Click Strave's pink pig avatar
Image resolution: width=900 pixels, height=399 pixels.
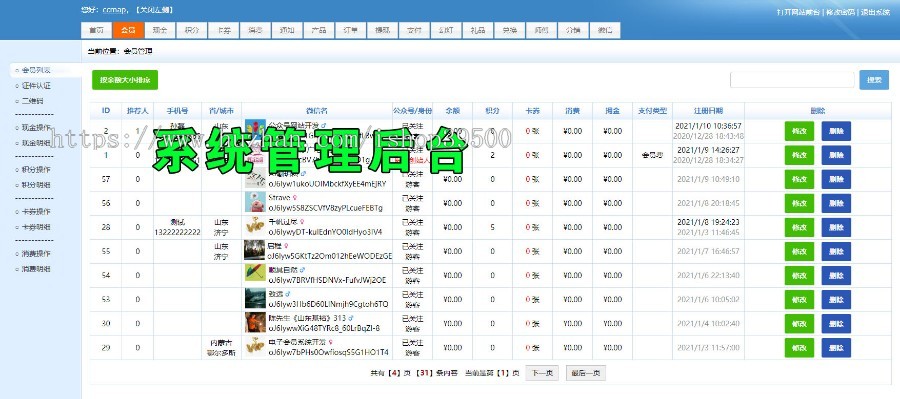255,203
